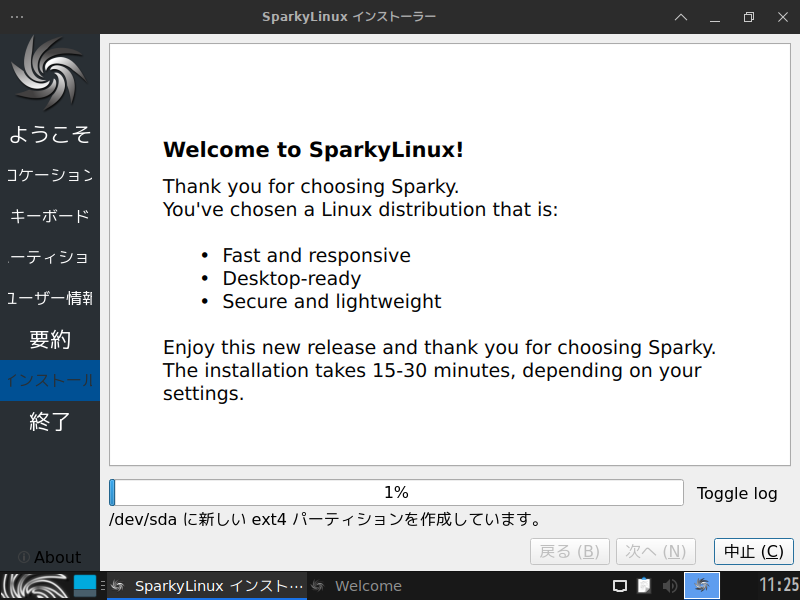This screenshot has height=600, width=800.
Task: Select the 要約 step in sidebar
Action: 50,339
